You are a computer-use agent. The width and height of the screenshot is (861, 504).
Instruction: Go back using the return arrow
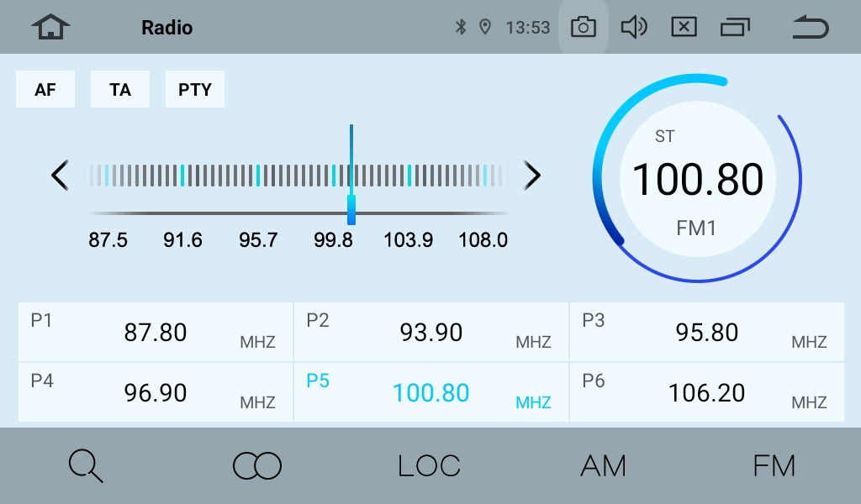[x=810, y=29]
